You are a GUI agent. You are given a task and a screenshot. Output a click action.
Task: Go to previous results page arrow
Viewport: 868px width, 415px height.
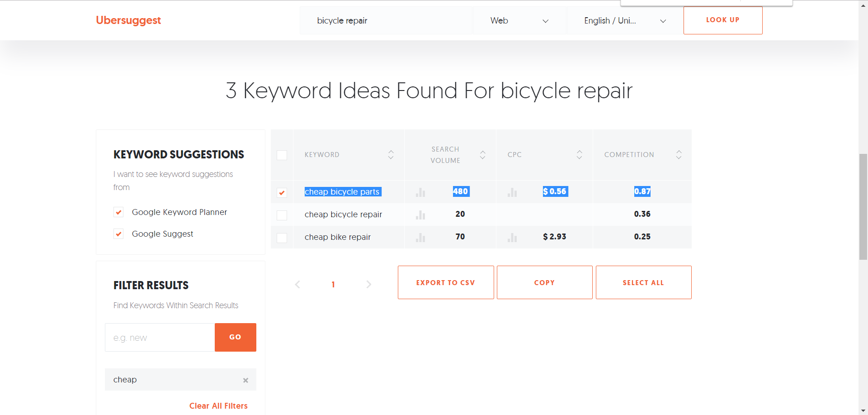297,284
